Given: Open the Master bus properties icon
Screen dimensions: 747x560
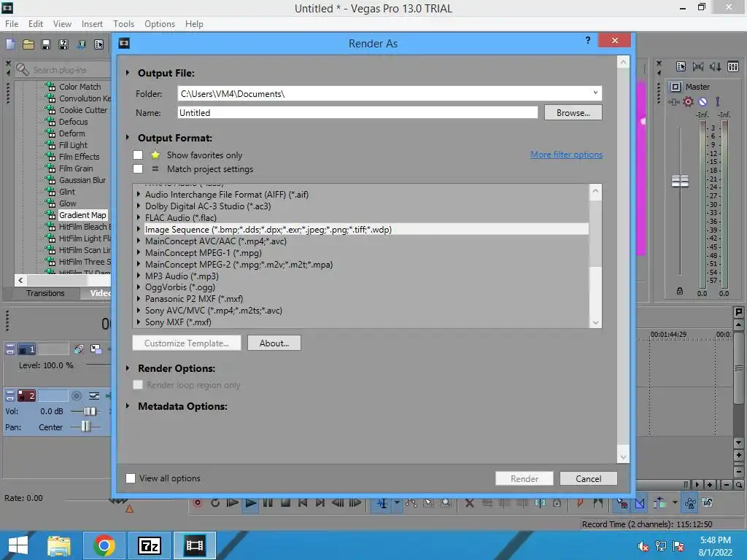Looking at the screenshot, I should click(x=681, y=66).
